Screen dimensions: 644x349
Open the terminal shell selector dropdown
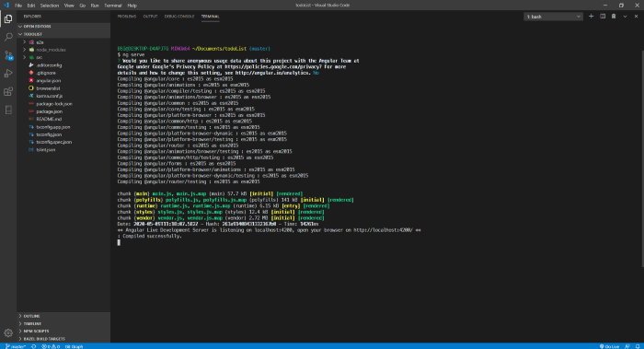tap(553, 17)
